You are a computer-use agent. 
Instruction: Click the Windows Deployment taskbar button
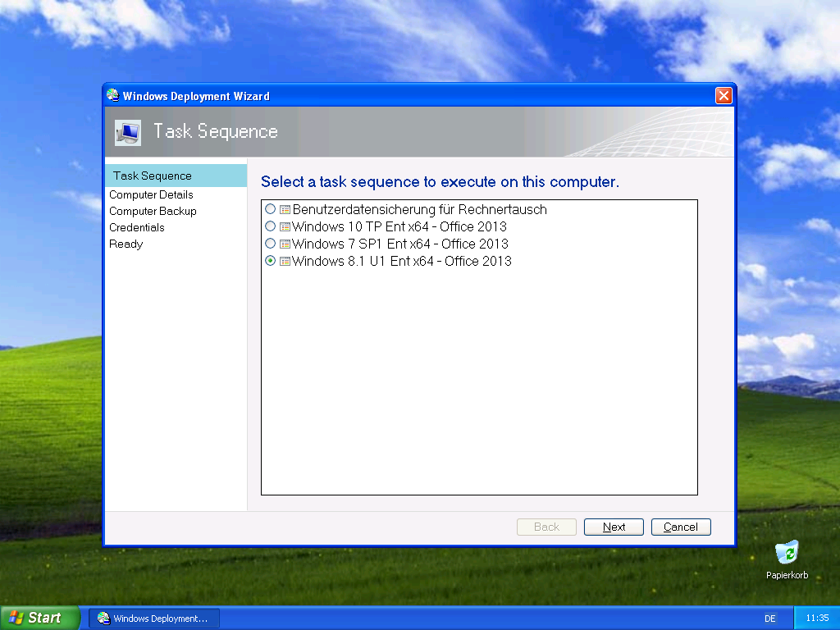coord(153,618)
